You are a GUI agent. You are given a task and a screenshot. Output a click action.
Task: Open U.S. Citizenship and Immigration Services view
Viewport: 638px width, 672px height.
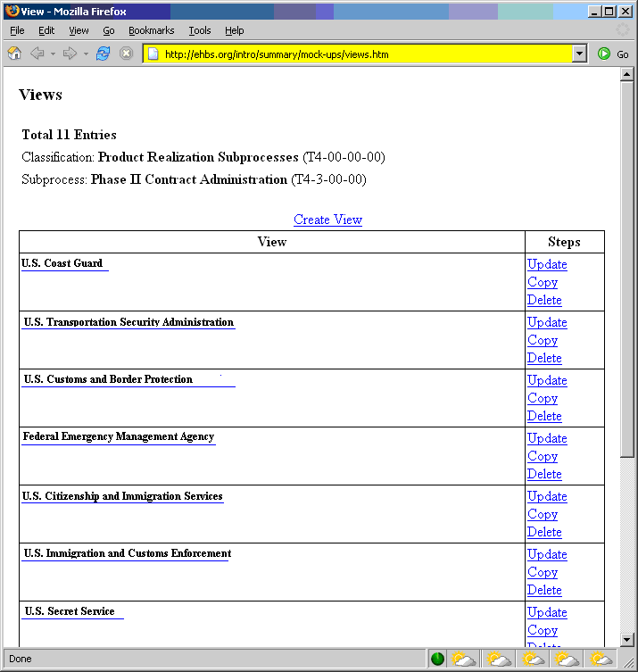click(122, 496)
